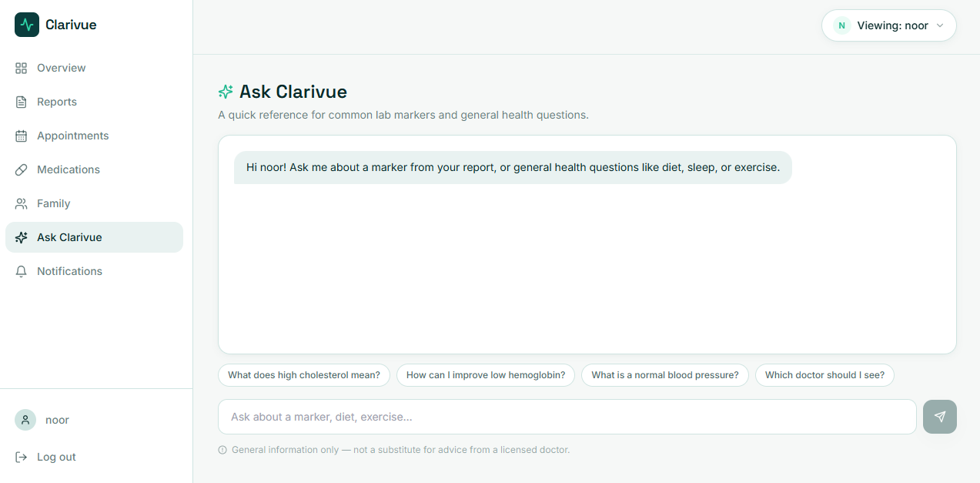This screenshot has width=980, height=483.
Task: Click the Log out arrow icon
Action: pyautogui.click(x=22, y=457)
